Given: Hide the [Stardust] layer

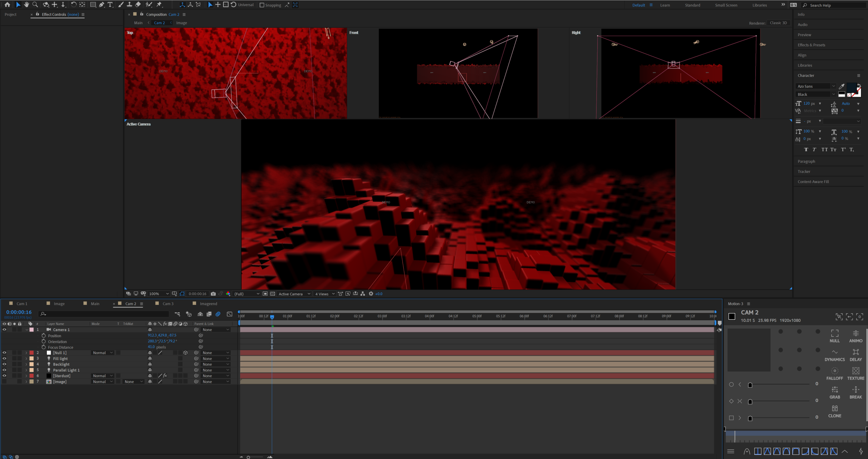Looking at the screenshot, I should click(4, 376).
